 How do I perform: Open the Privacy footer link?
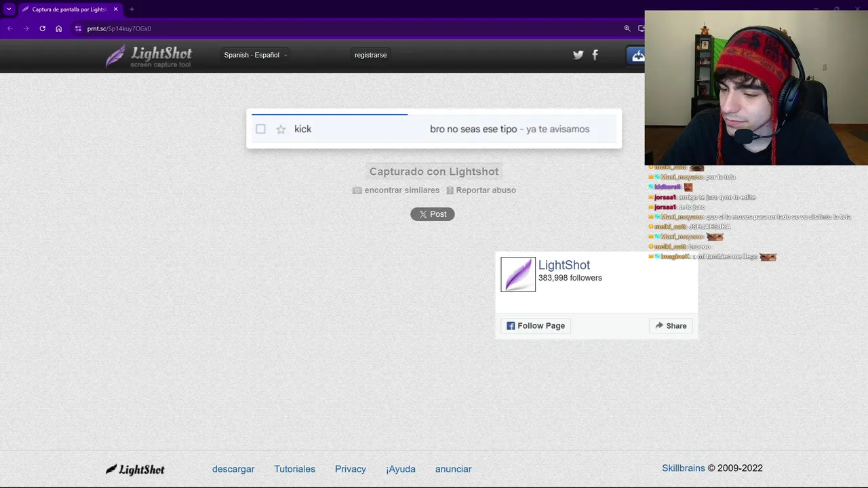(351, 469)
